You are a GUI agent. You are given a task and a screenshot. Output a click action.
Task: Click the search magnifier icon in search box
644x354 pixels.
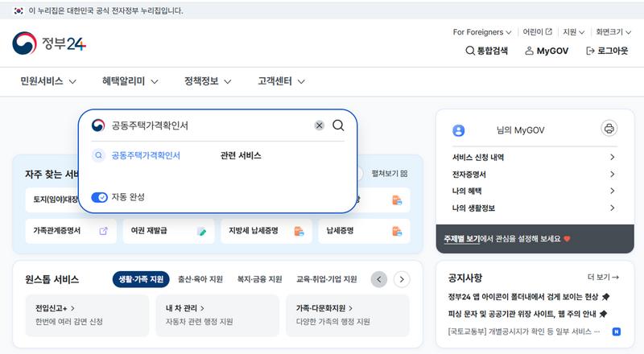[338, 126]
